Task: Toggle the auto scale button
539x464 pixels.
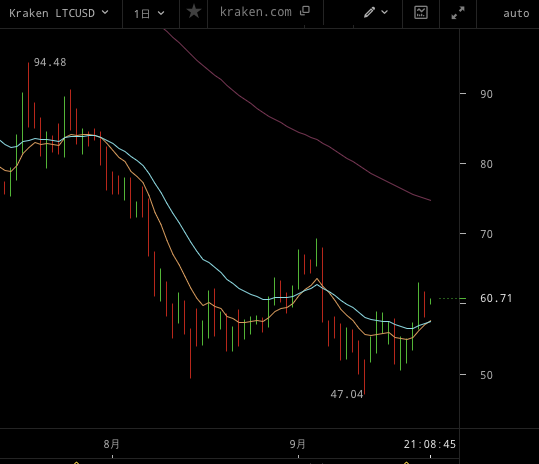Action: (516, 13)
